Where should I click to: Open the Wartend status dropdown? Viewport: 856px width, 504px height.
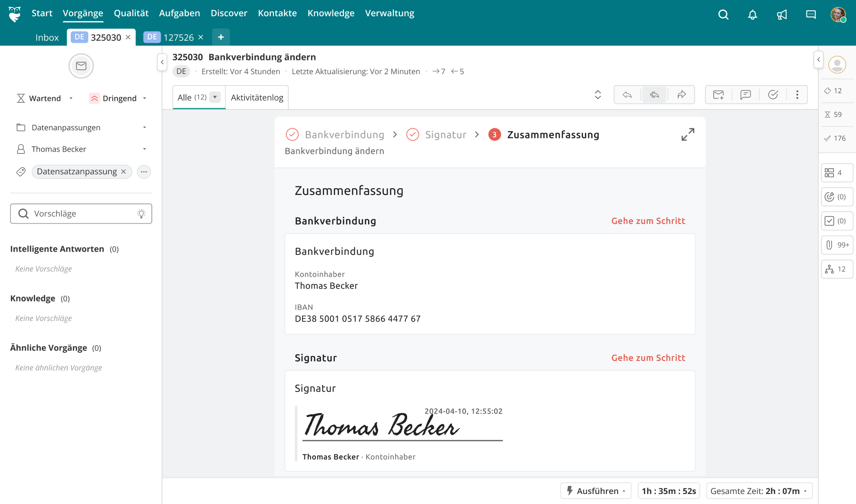pos(45,98)
